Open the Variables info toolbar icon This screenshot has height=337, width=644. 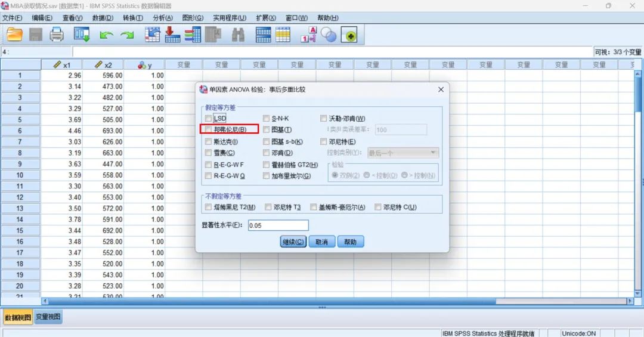point(193,35)
